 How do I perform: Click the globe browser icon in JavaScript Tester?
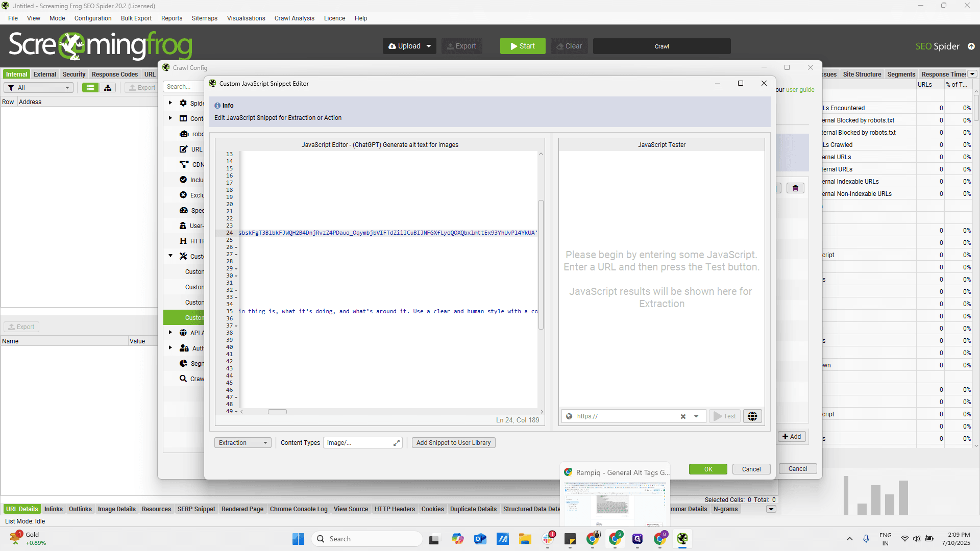(x=752, y=416)
